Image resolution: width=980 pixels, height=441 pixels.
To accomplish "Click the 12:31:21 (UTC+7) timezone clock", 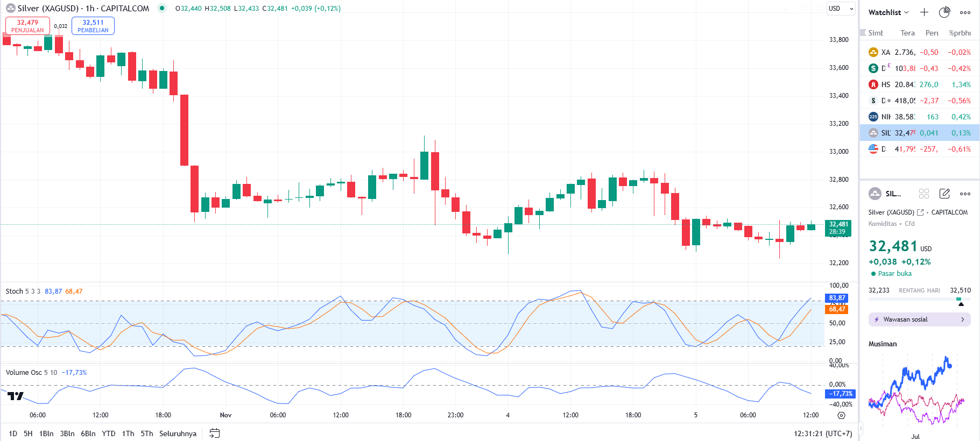I will (x=823, y=433).
